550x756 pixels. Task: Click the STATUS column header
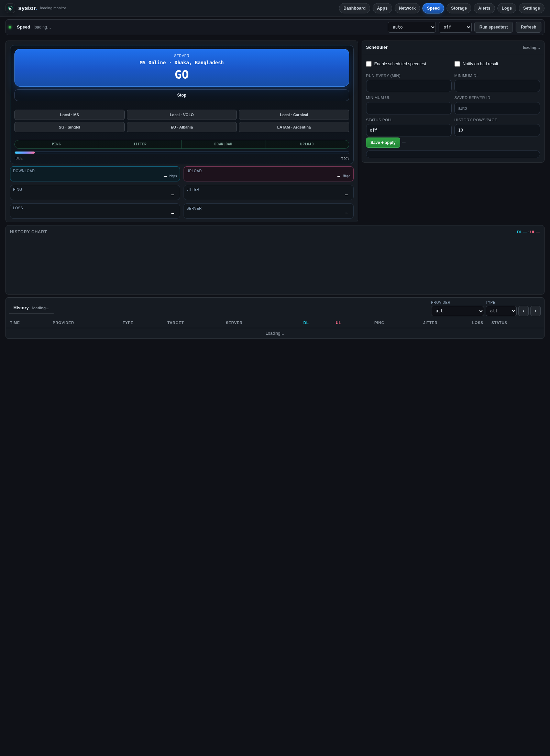499,323
